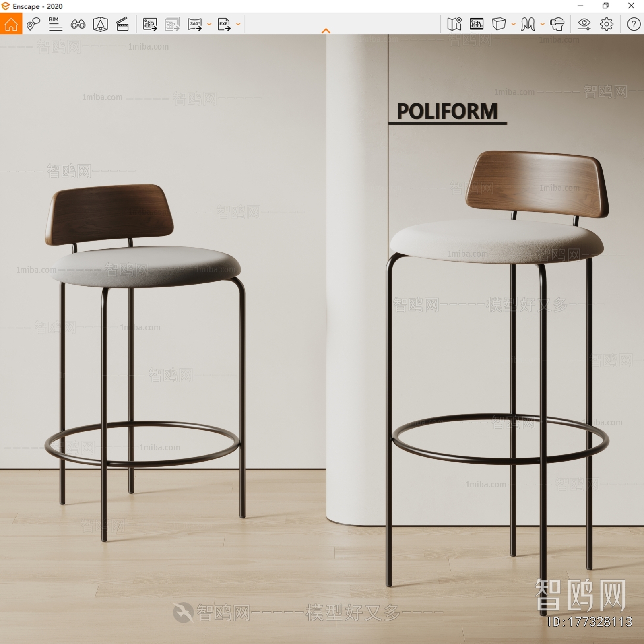The height and width of the screenshot is (644, 644).
Task: Open the Manage Views tool
Action: [x=34, y=25]
